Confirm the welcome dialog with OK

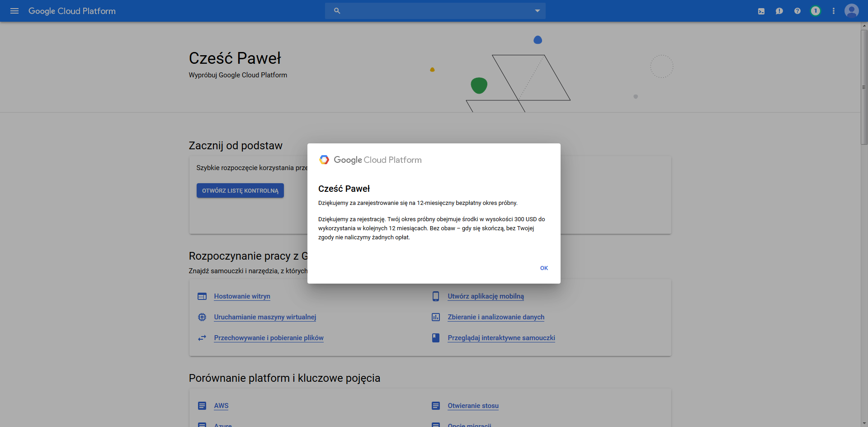[x=544, y=268]
